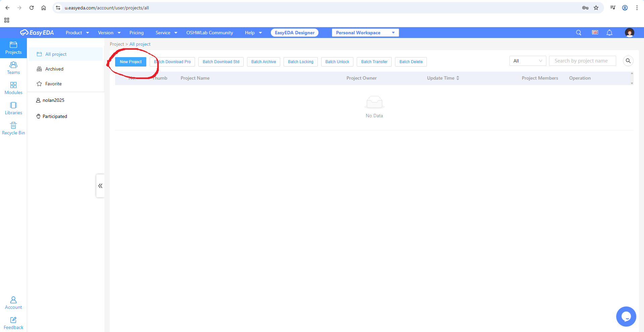Open the Feedback page in sidebar
The width and height of the screenshot is (644, 332).
13,323
